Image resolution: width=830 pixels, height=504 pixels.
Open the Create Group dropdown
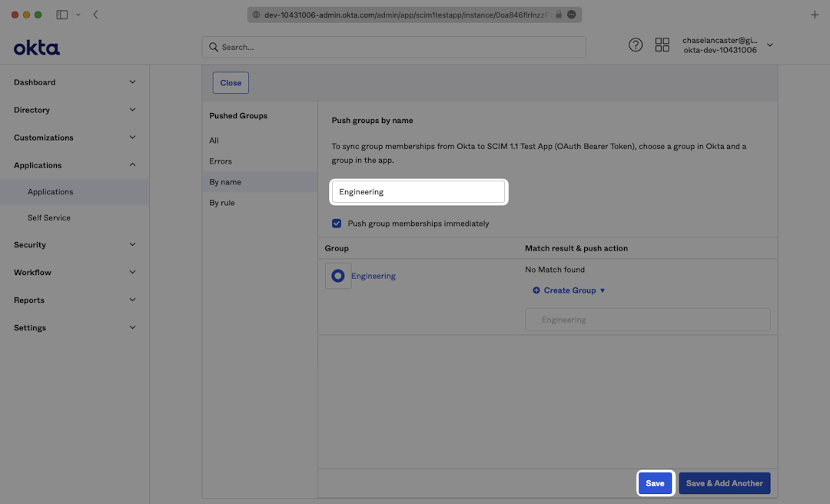pos(569,290)
